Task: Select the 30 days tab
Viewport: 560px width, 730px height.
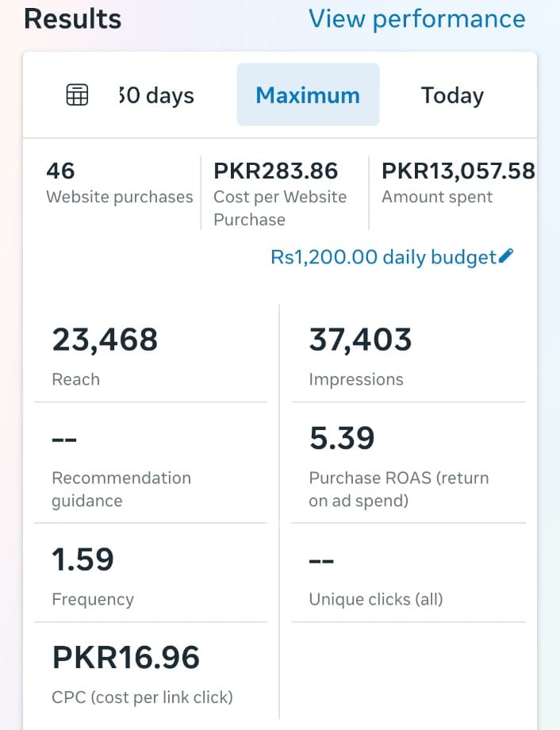Action: pos(156,95)
